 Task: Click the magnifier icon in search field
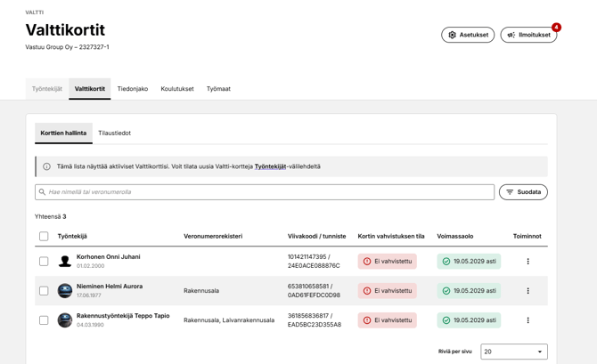click(x=42, y=192)
